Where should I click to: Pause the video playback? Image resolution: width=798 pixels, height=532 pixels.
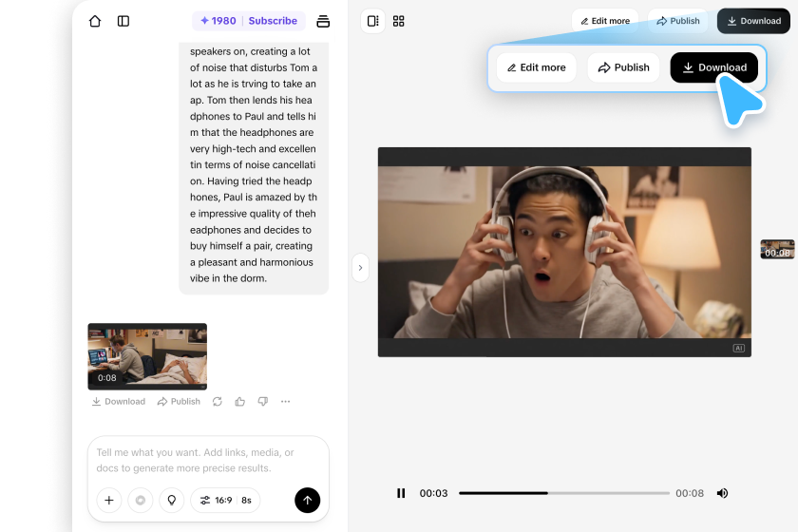[401, 493]
